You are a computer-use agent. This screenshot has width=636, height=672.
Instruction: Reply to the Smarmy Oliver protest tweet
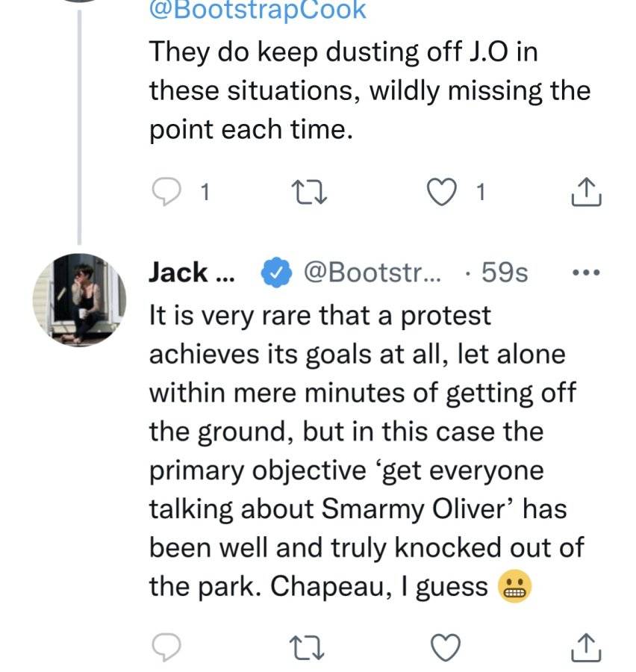[x=166, y=647]
